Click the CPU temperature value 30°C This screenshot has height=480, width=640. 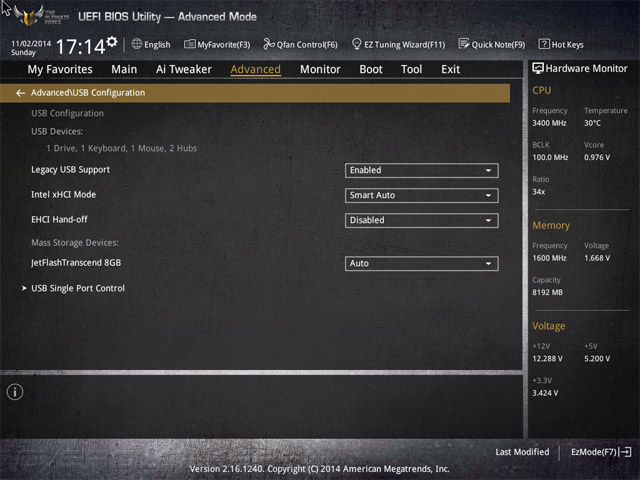592,123
